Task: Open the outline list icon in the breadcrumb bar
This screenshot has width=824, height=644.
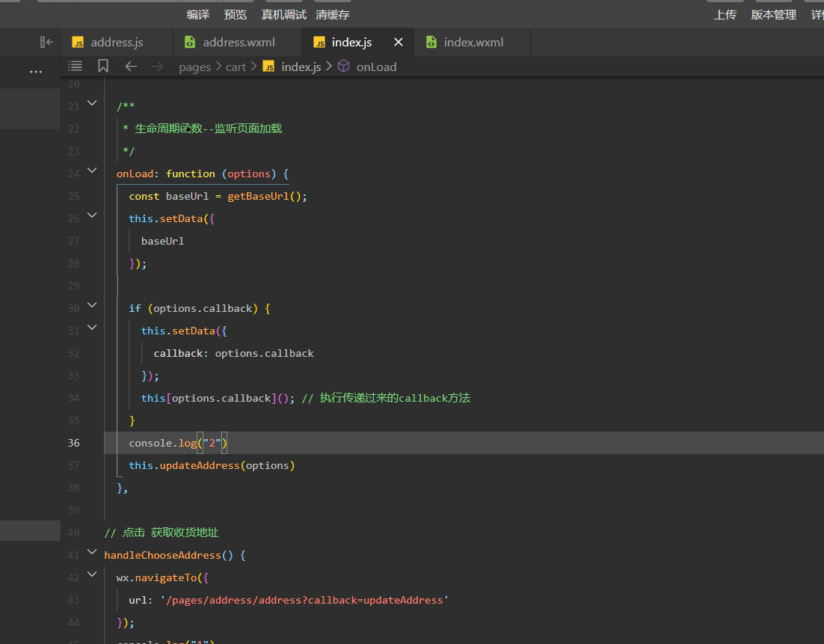Action: tap(76, 67)
